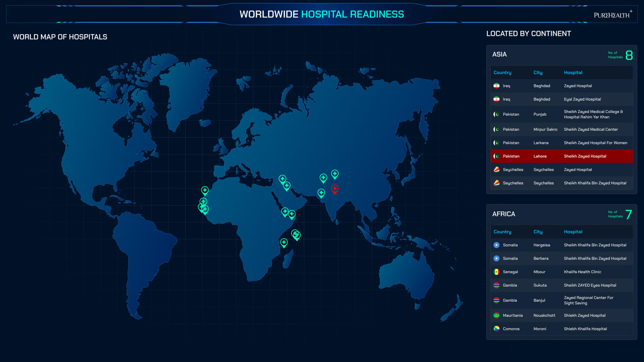The height and width of the screenshot is (362, 644).
Task: Click the easternmost green Asia map pin
Action: (335, 174)
